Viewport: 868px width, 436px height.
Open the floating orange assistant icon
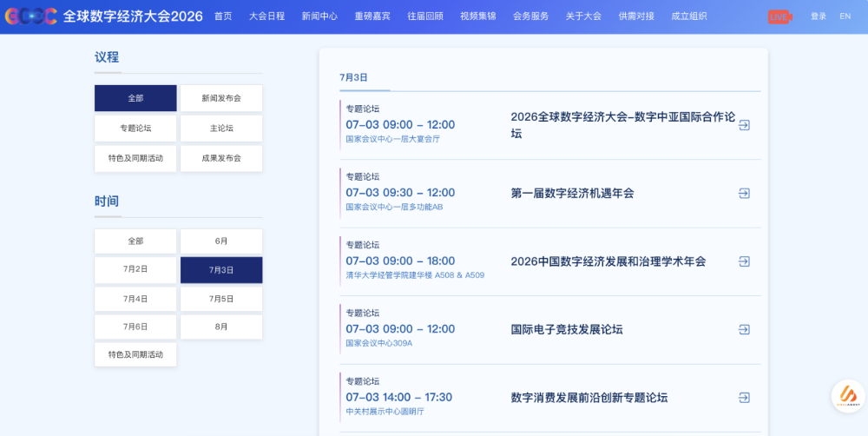(848, 395)
